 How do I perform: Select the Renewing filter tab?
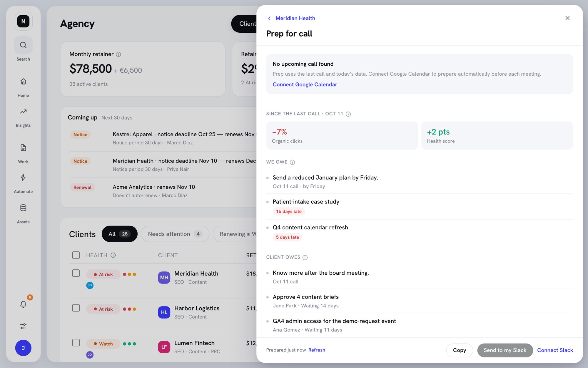coord(235,234)
